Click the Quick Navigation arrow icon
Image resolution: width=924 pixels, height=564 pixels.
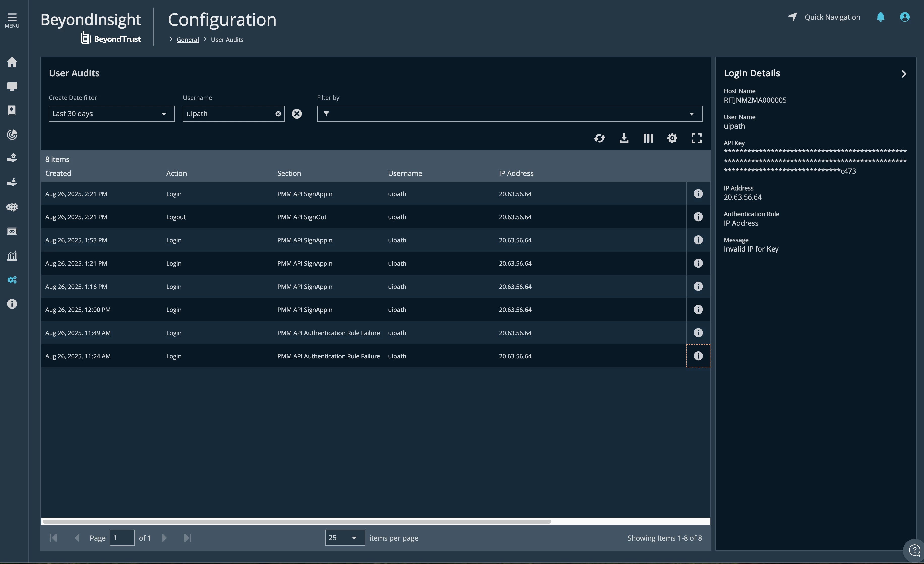792,17
